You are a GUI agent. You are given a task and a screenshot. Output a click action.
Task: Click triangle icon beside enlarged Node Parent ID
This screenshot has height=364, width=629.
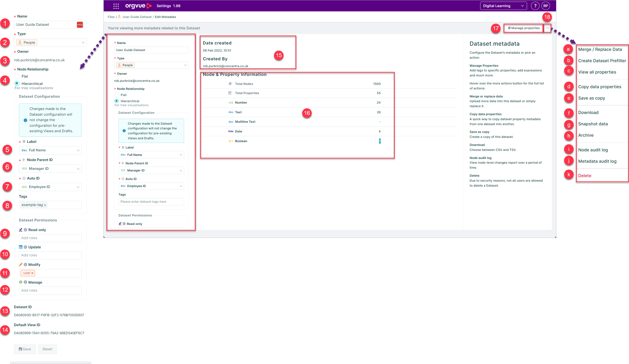click(24, 160)
